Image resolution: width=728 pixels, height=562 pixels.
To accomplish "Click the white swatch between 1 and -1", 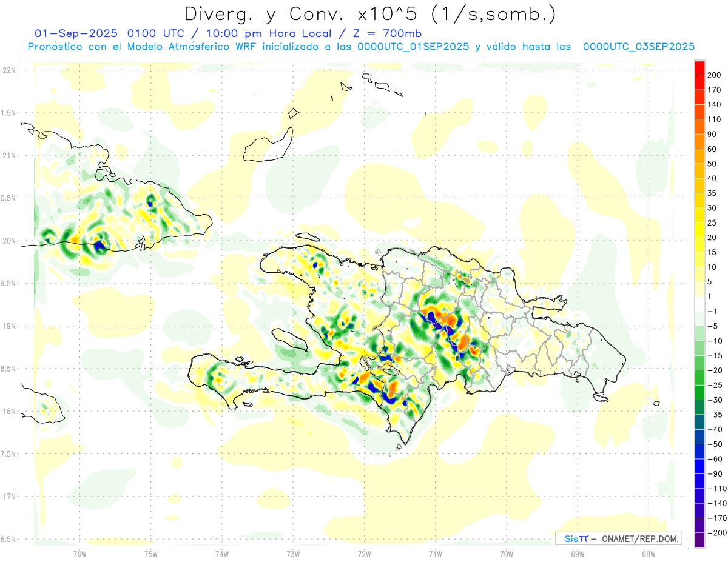I will pyautogui.click(x=699, y=304).
